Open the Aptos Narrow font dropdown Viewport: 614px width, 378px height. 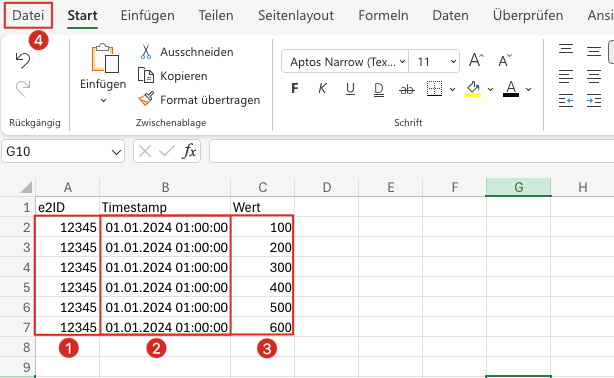point(345,61)
